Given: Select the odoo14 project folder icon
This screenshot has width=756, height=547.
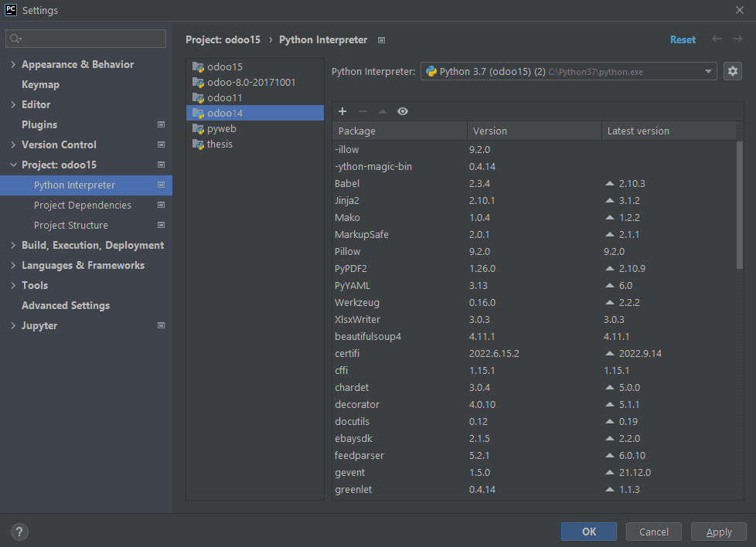Looking at the screenshot, I should click(198, 114).
